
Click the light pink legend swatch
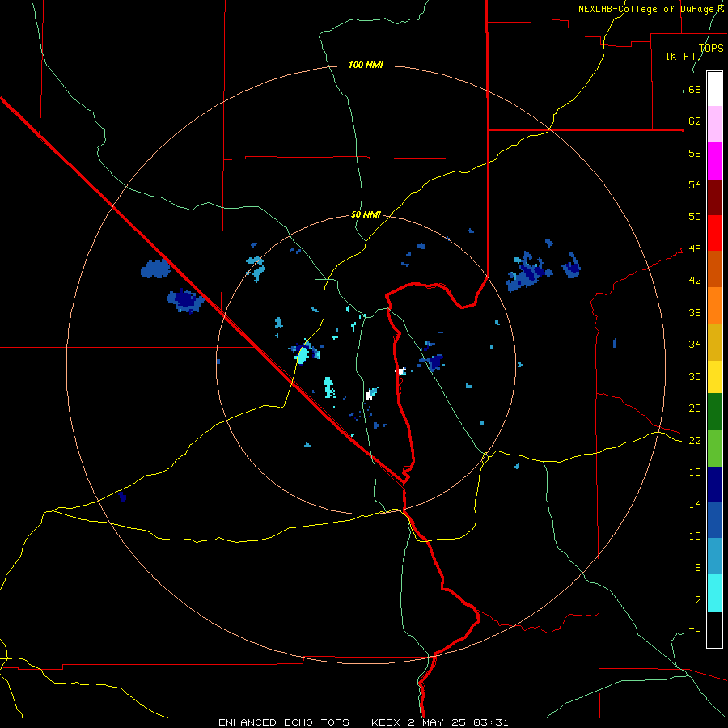714,125
